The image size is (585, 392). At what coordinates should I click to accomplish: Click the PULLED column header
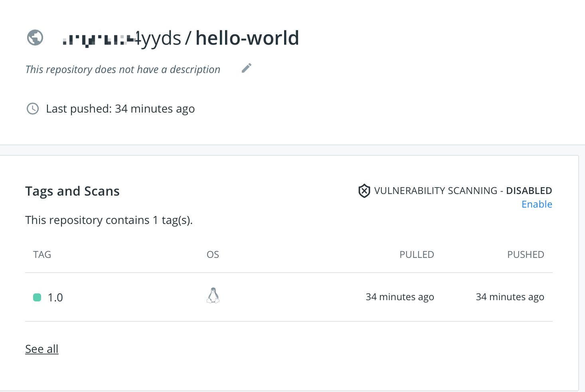point(417,255)
